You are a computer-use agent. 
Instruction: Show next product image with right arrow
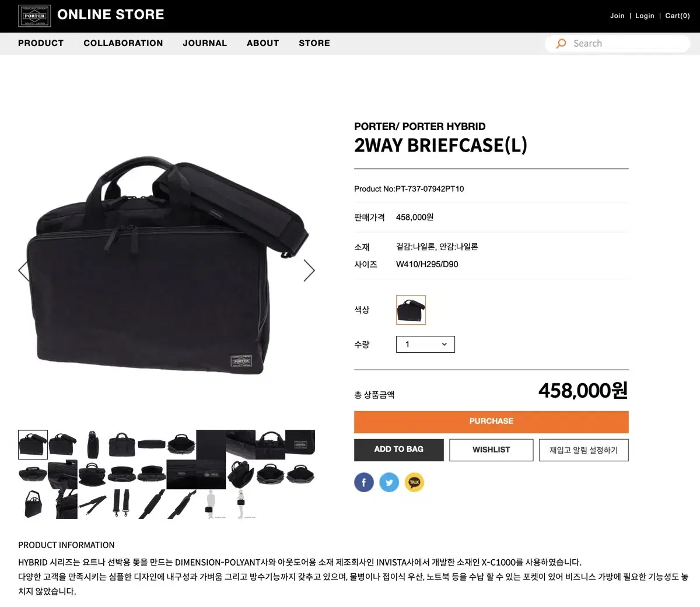click(309, 270)
